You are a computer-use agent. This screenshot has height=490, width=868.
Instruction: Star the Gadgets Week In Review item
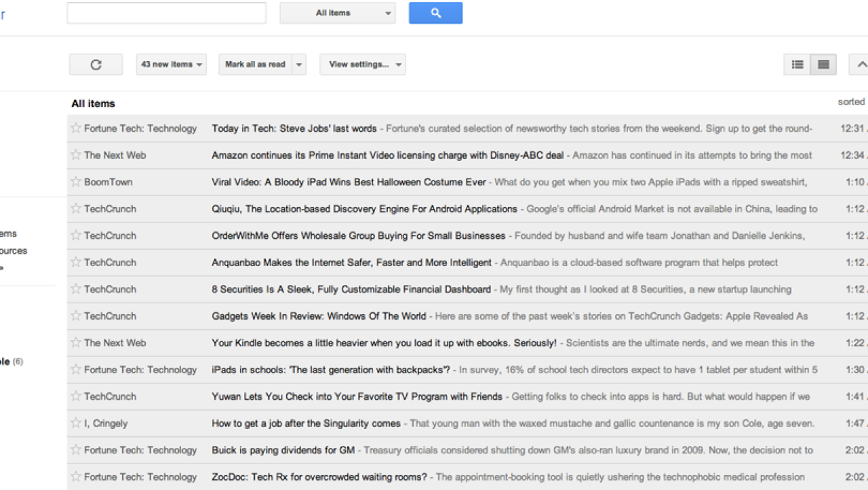(76, 316)
